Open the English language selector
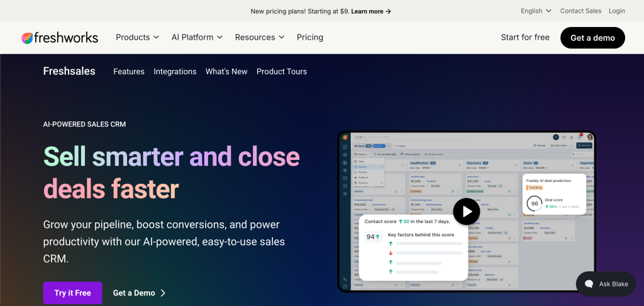644x306 pixels. click(536, 11)
